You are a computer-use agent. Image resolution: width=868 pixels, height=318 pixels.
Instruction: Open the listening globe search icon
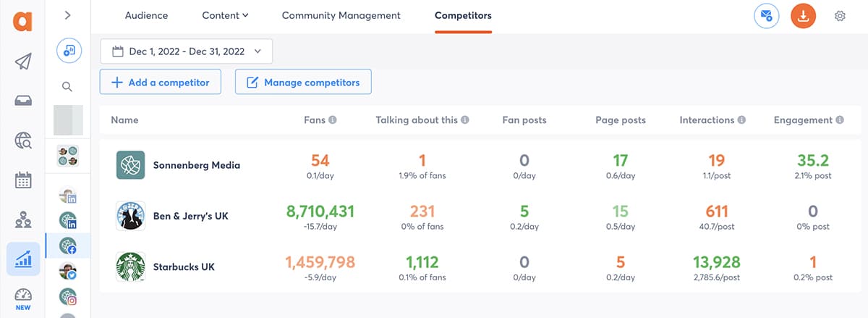(x=22, y=141)
